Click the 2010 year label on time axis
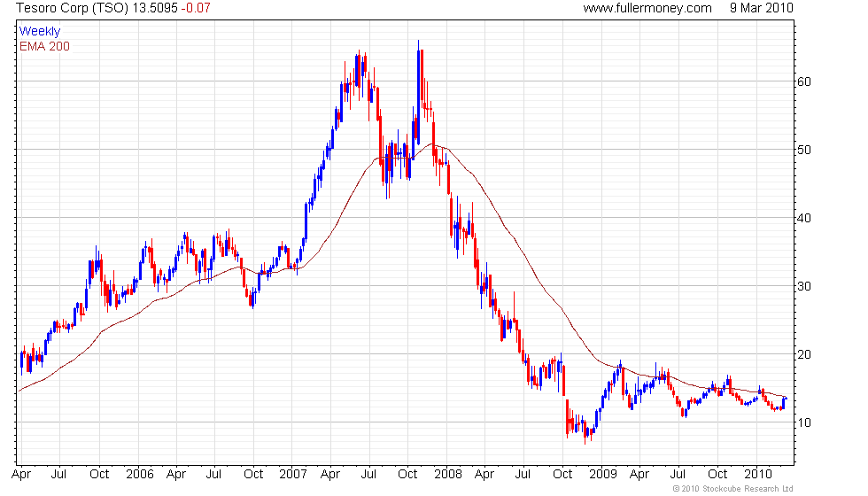This screenshot has width=868, height=496. (x=758, y=474)
